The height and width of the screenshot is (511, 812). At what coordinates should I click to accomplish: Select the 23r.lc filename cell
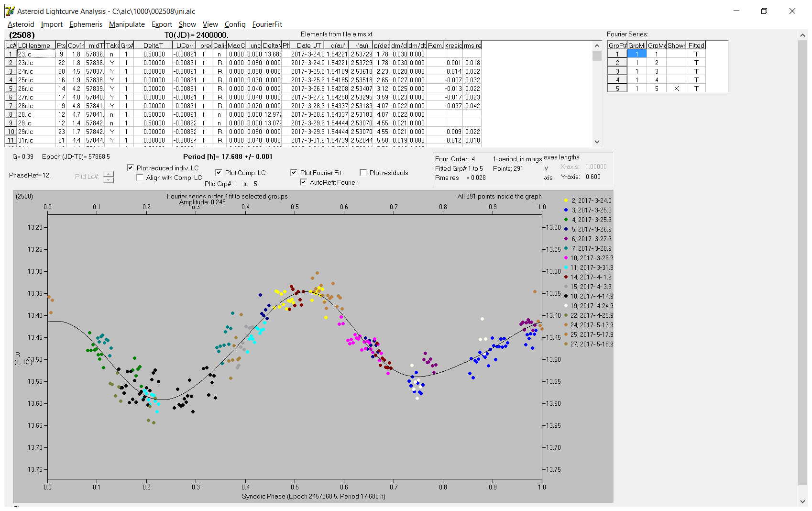pyautogui.click(x=36, y=63)
